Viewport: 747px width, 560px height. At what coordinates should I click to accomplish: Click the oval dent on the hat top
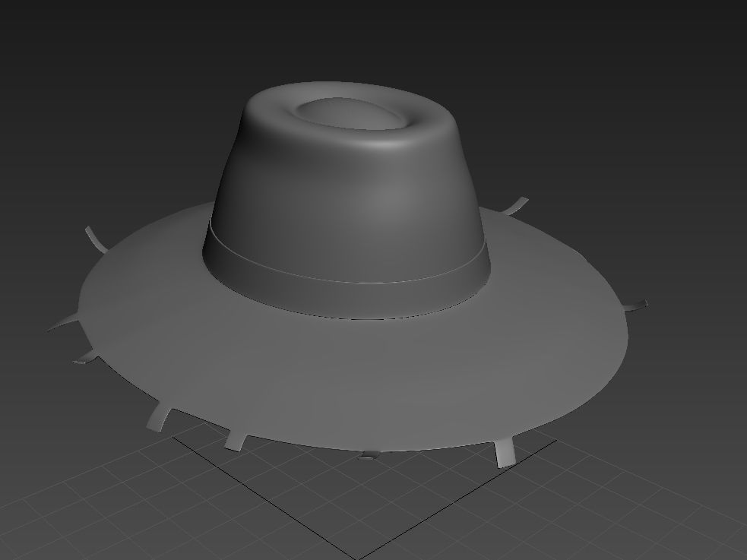tap(350, 114)
